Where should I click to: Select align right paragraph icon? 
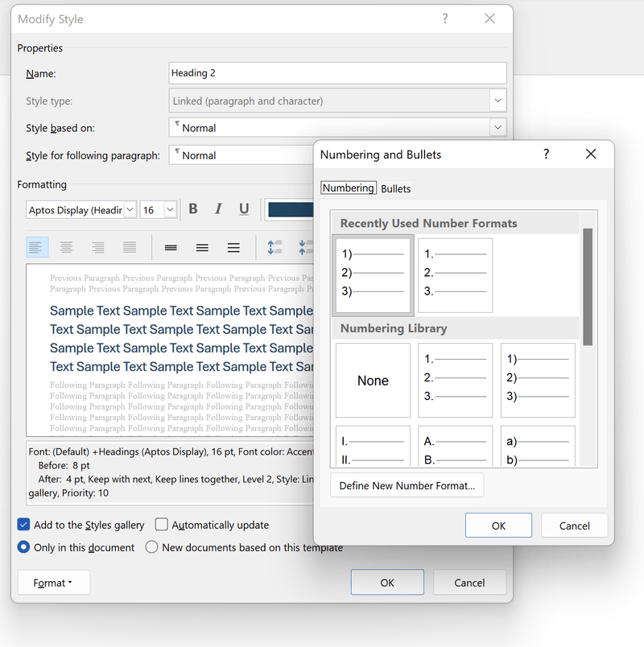tap(98, 247)
